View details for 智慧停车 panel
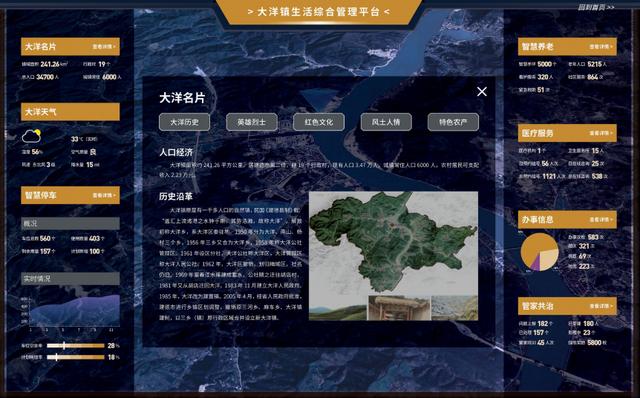The height and width of the screenshot is (398, 640). point(104,196)
